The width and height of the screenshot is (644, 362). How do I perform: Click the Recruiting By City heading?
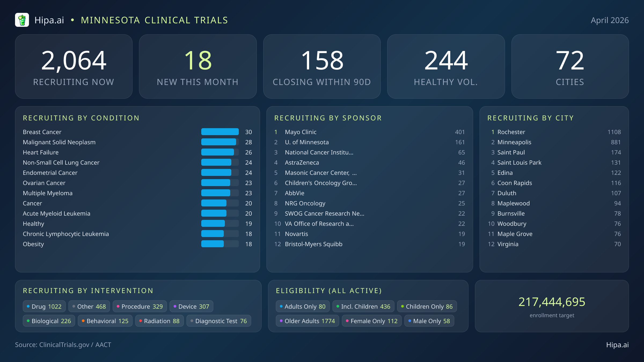coord(531,118)
